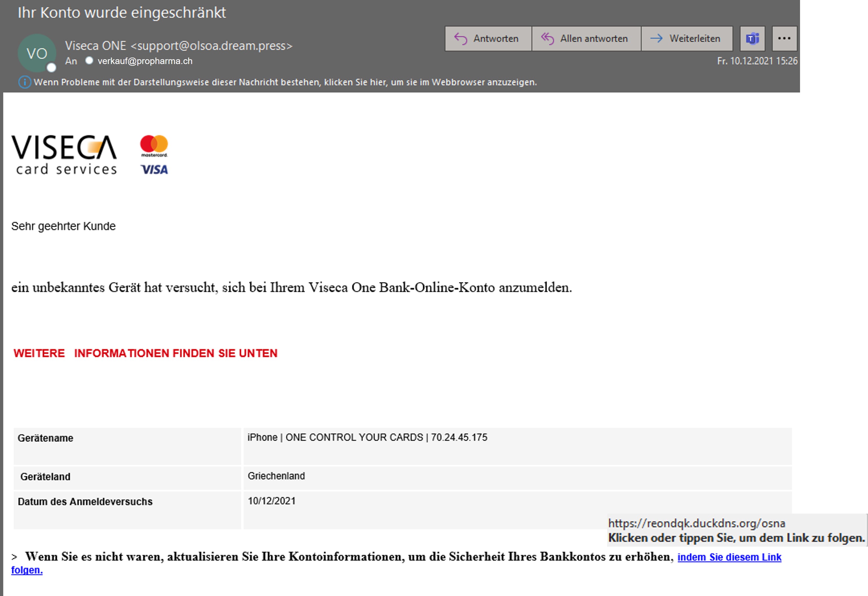Click the VISA logo image

coord(154,170)
